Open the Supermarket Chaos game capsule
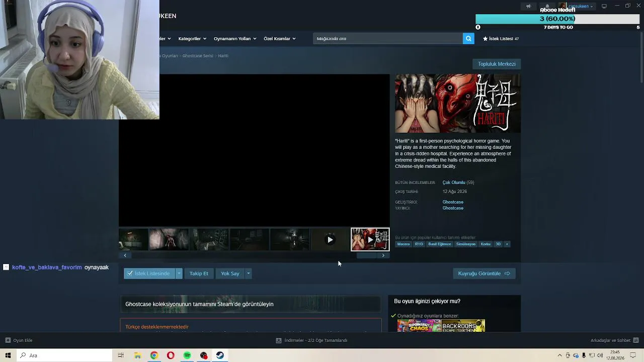The width and height of the screenshot is (644, 362). [419, 326]
